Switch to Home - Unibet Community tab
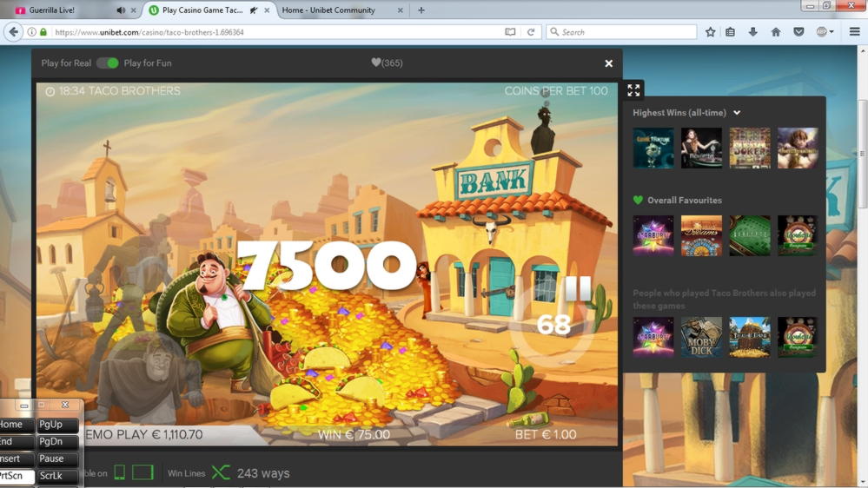 point(328,10)
